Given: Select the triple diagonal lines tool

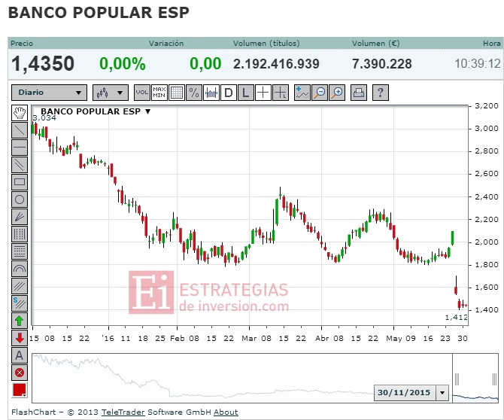Looking at the screenshot, I should coord(20,287).
